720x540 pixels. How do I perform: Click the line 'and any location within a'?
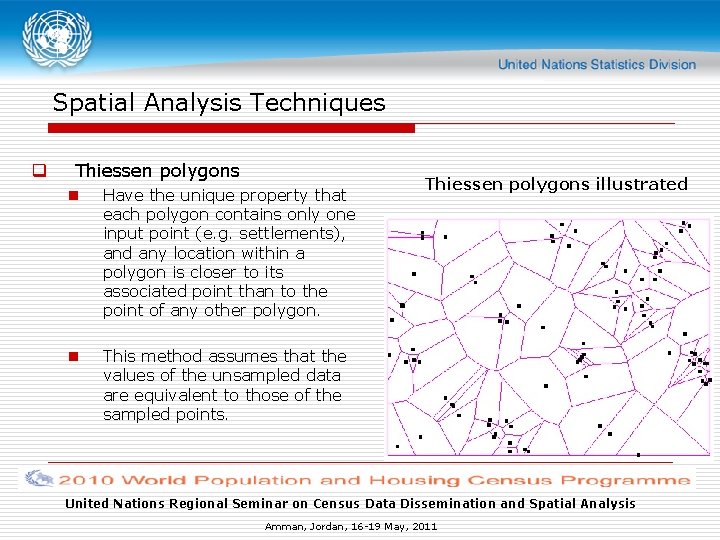click(x=204, y=253)
